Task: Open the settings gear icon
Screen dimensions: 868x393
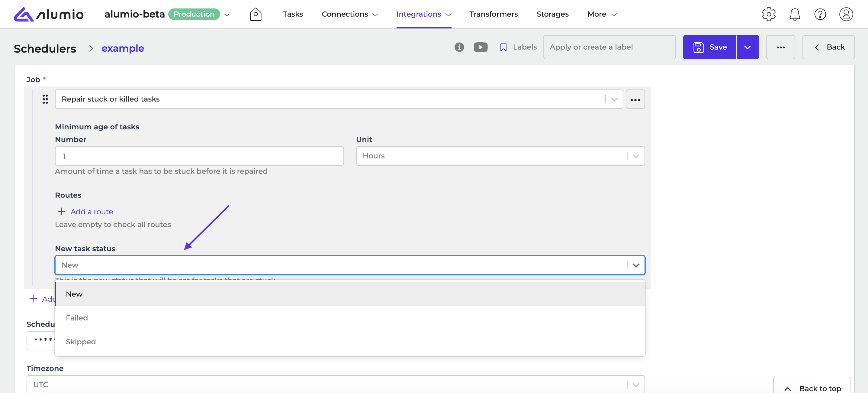Action: click(769, 14)
